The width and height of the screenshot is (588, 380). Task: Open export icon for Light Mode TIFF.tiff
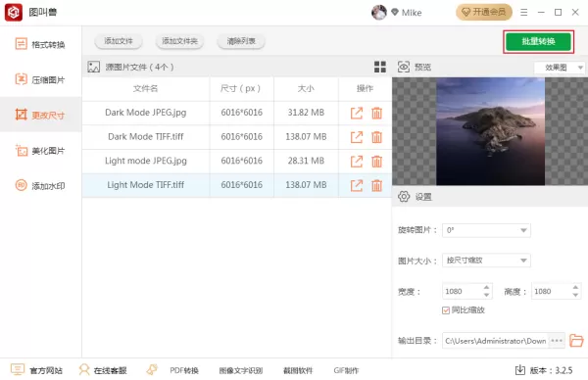pyautogui.click(x=357, y=185)
